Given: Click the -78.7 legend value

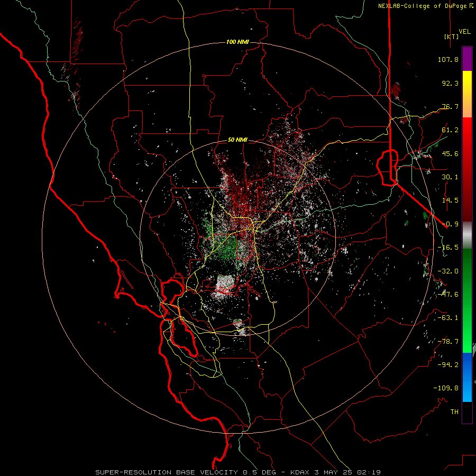Looking at the screenshot, I should 448,342.
